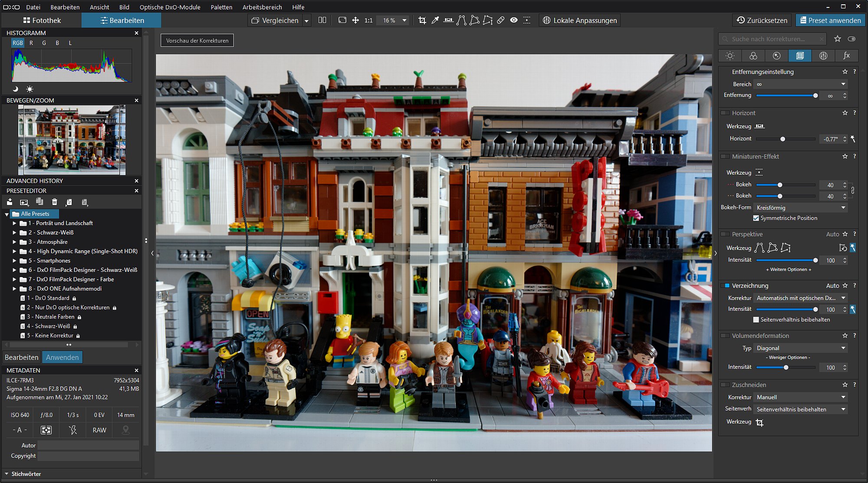Click the Suche nach Korrekturen search field
The image size is (868, 483).
pos(773,39)
